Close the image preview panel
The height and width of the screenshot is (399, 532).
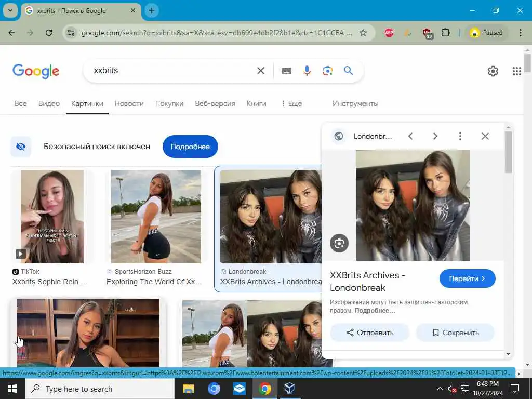[x=485, y=136]
